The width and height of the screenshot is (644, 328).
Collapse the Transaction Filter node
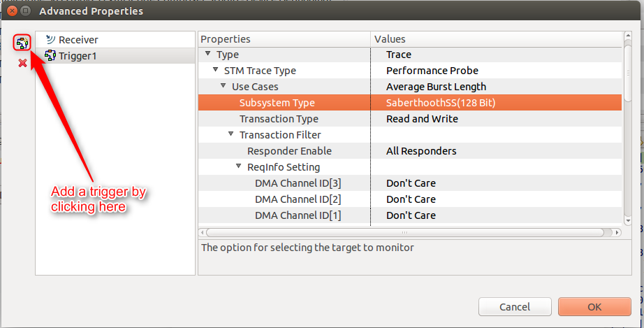coord(230,134)
